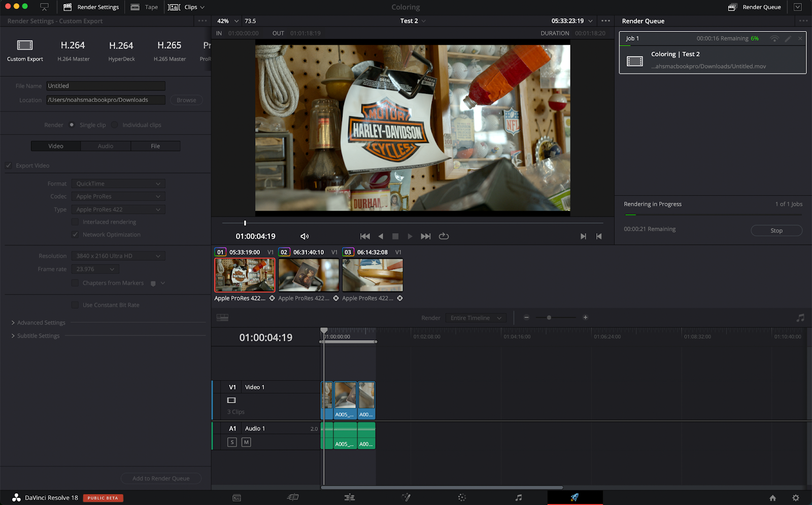This screenshot has width=812, height=505.
Task: Select the Custom Export preset
Action: pyautogui.click(x=25, y=51)
